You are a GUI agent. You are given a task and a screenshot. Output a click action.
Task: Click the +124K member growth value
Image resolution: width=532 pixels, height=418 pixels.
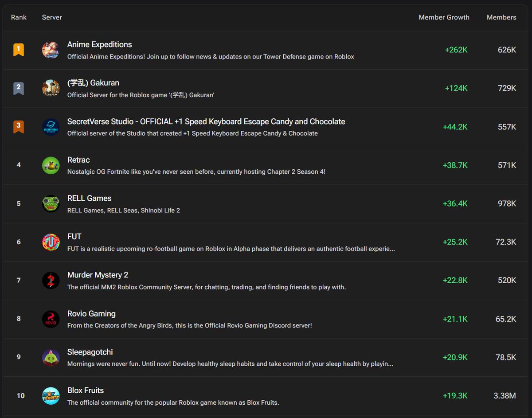point(456,88)
